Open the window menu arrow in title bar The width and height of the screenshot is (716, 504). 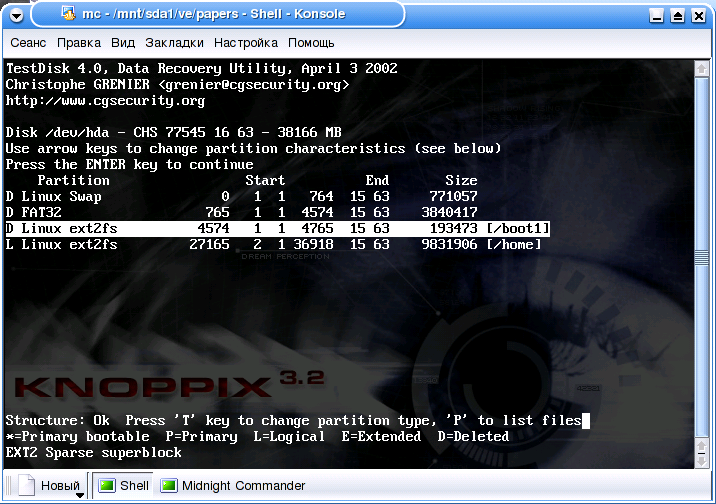[16, 16]
